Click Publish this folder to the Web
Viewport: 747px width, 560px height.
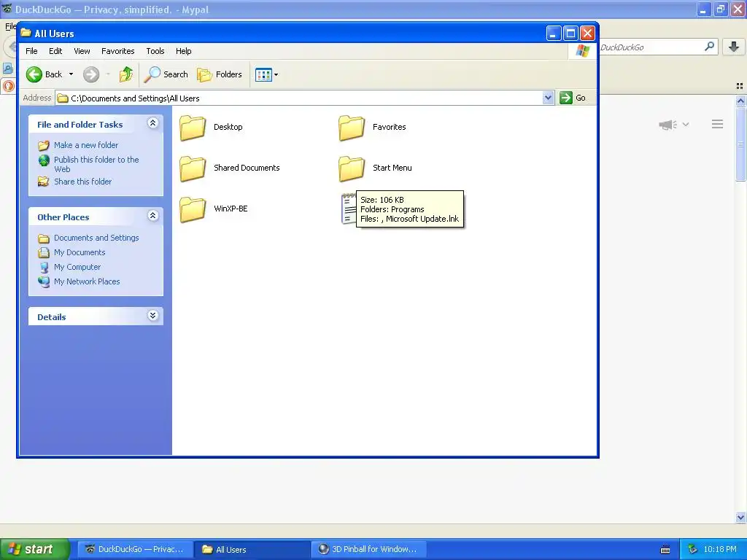click(x=96, y=164)
